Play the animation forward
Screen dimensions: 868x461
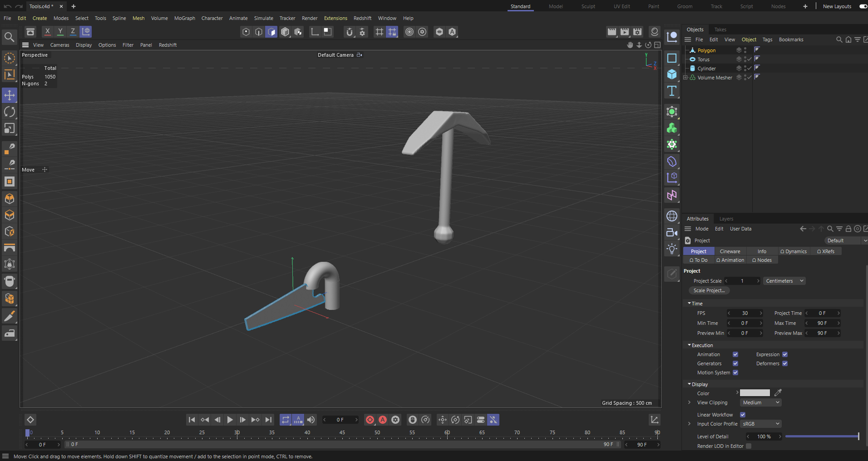pyautogui.click(x=230, y=420)
